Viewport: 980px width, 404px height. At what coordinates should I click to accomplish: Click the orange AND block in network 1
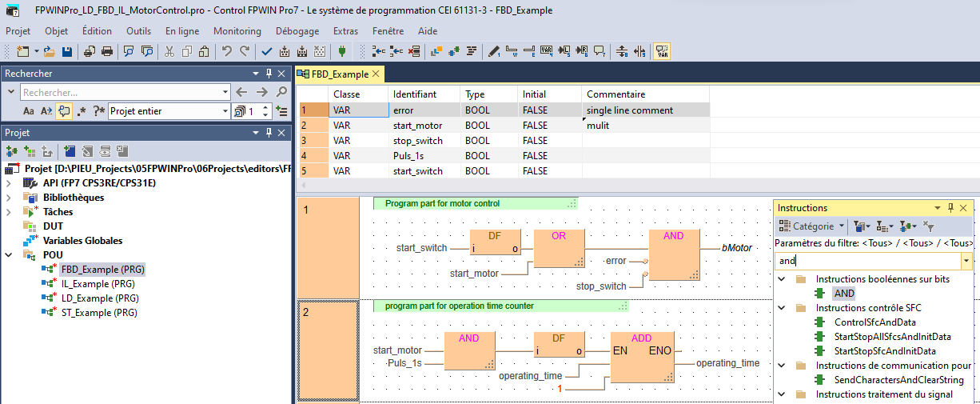674,254
